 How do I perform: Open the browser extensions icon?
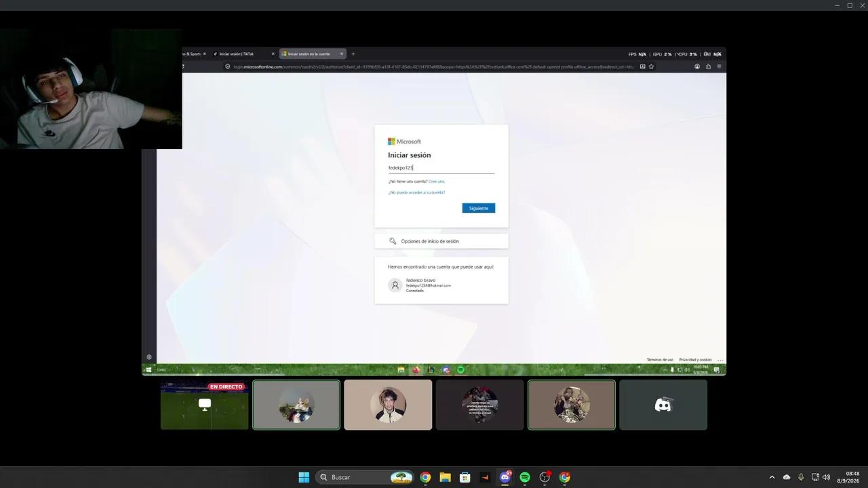point(708,66)
